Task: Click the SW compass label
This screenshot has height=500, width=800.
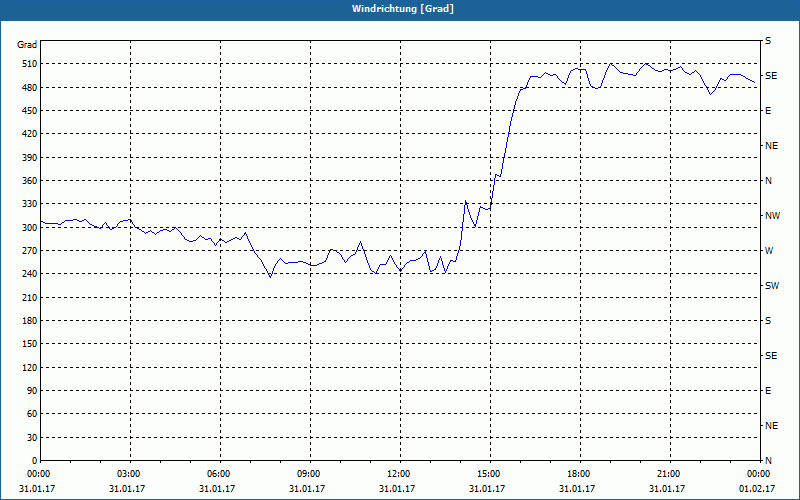Action: coord(772,286)
